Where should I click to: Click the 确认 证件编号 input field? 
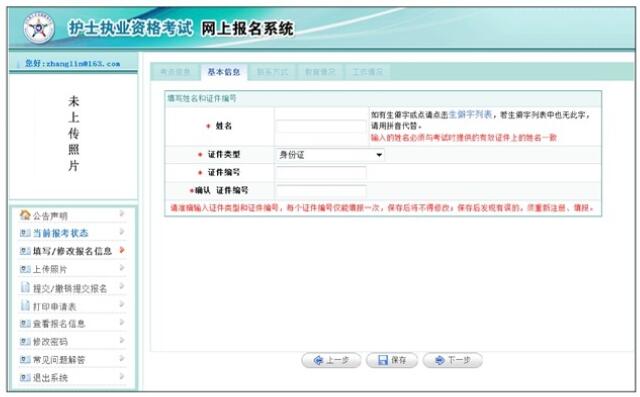(x=321, y=191)
